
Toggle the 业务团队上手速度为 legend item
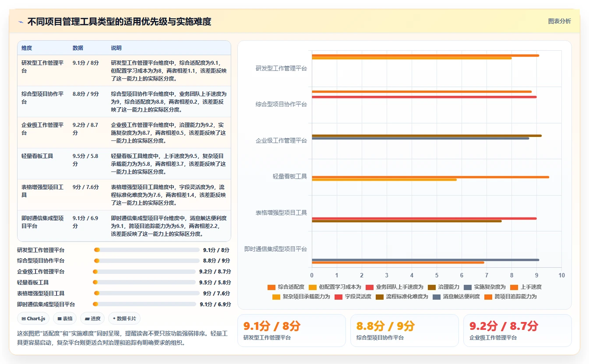click(394, 287)
